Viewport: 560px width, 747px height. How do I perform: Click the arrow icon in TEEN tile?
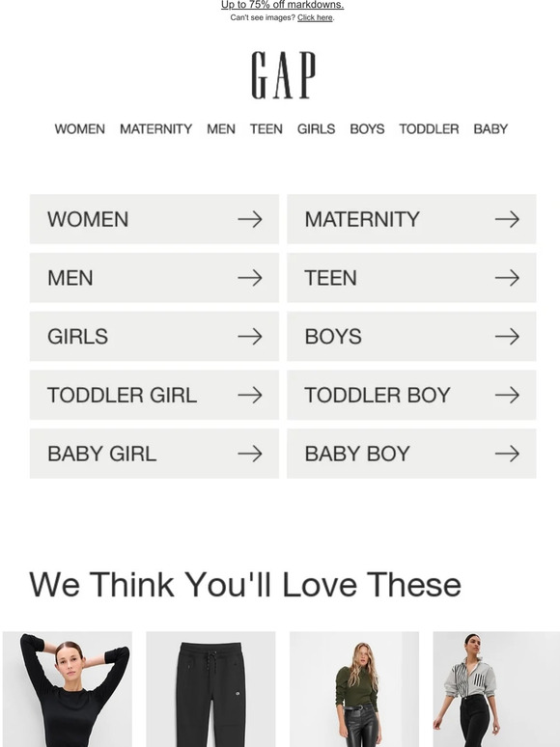[x=507, y=278]
